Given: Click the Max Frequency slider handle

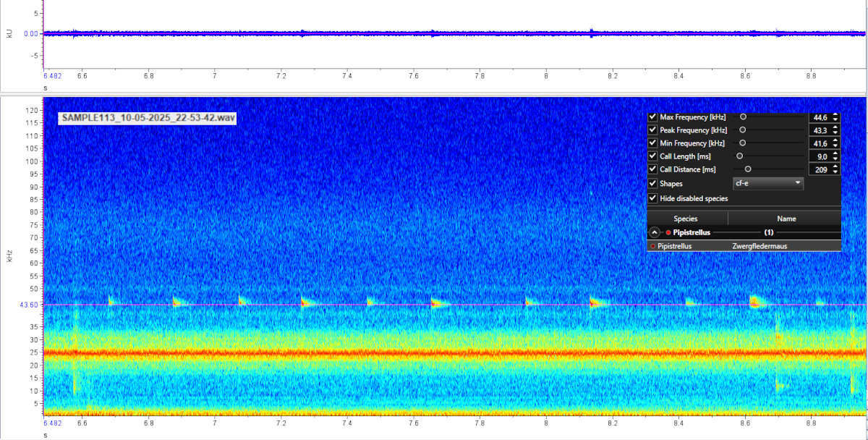Looking at the screenshot, I should [743, 117].
